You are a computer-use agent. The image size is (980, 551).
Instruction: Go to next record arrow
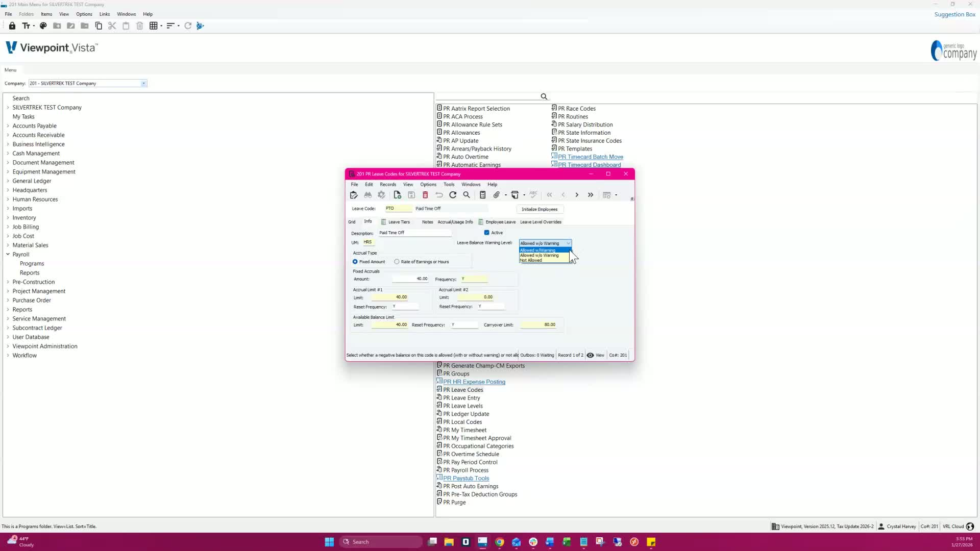(577, 195)
